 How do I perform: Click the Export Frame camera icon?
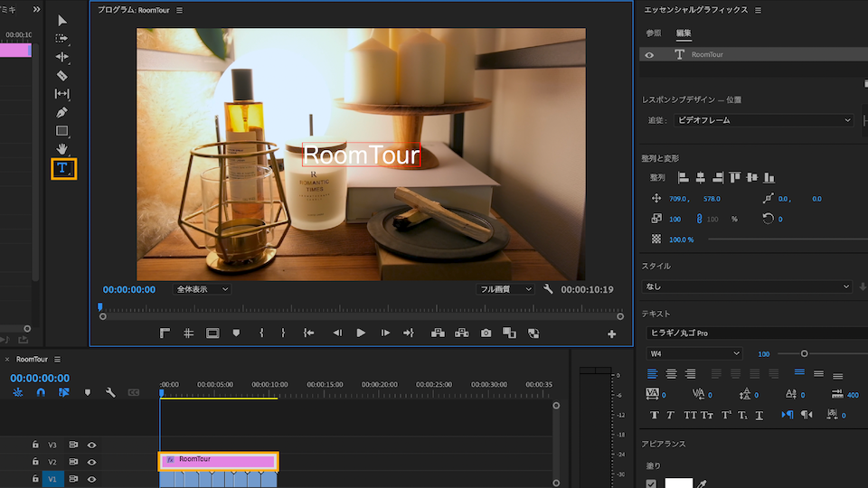click(486, 333)
